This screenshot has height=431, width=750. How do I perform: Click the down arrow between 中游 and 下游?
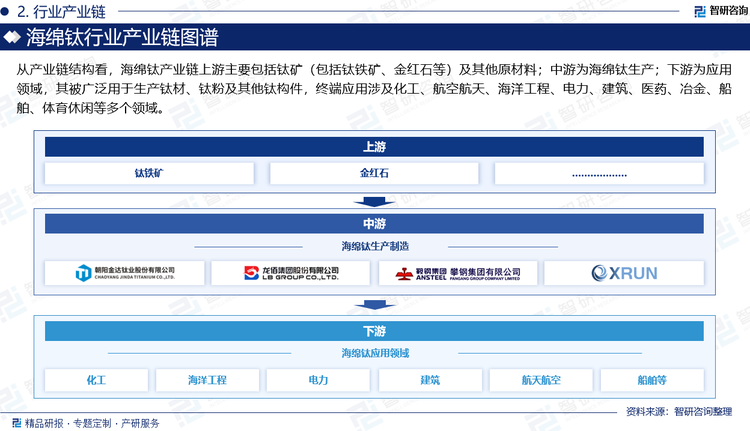(375, 305)
